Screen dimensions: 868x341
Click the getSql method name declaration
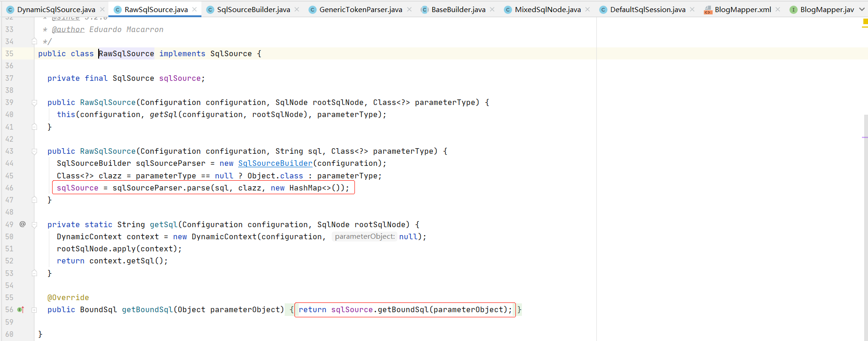point(164,224)
